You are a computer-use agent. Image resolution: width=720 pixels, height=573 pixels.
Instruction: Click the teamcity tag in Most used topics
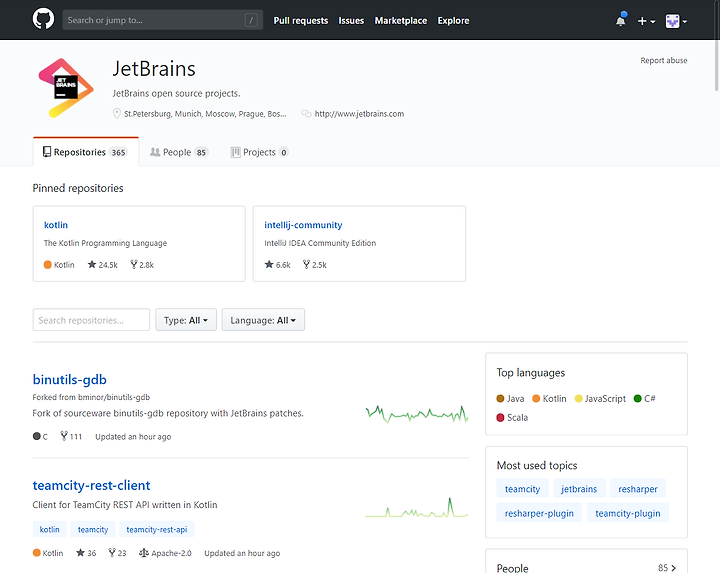pyautogui.click(x=523, y=489)
